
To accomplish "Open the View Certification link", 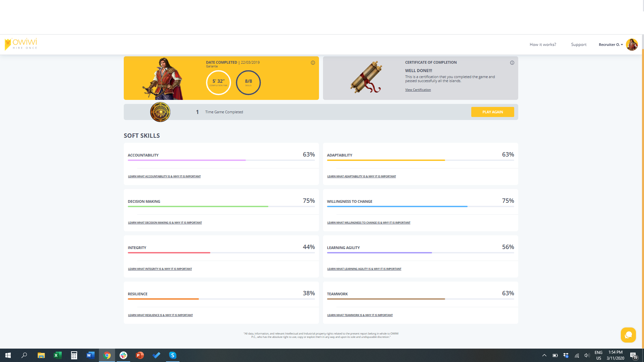I will pyautogui.click(x=418, y=89).
